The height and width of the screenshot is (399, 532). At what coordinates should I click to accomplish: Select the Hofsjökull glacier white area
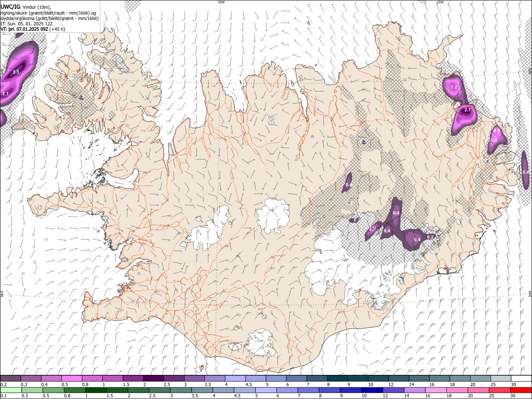pos(273,215)
